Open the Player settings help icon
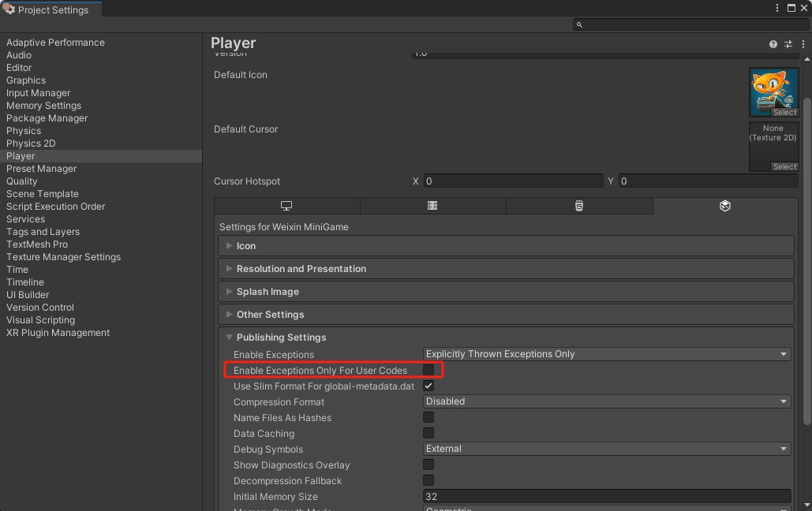Screen dimensions: 812x511 pos(773,45)
